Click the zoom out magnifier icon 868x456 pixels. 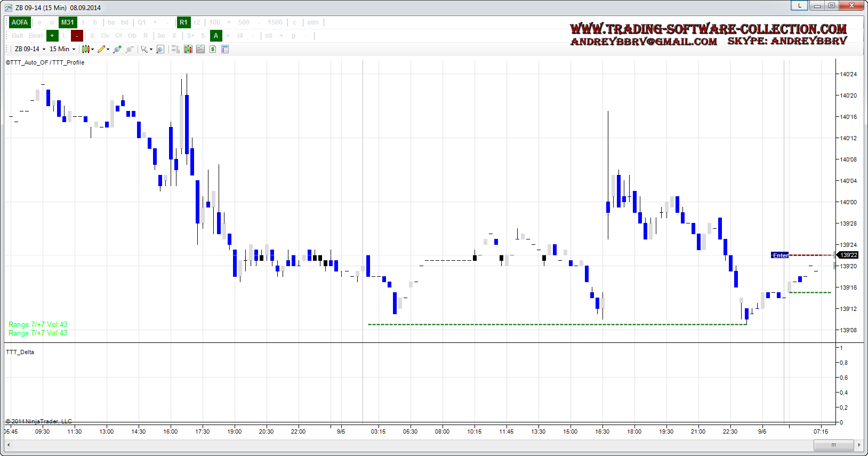tap(129, 49)
